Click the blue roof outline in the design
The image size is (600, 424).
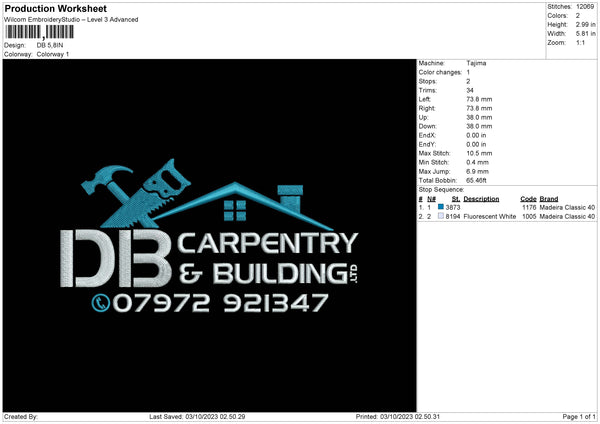coord(242,205)
